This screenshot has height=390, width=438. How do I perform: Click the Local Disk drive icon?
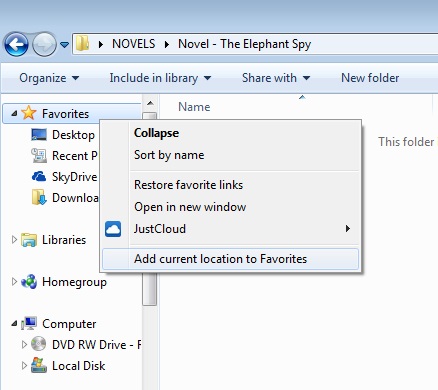pyautogui.click(x=39, y=365)
